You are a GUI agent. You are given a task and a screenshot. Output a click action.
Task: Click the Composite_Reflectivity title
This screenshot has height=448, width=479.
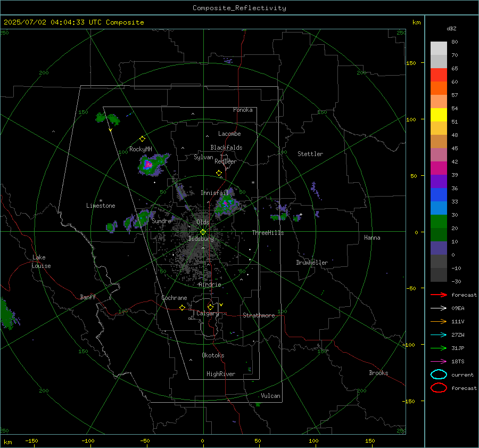point(239,8)
